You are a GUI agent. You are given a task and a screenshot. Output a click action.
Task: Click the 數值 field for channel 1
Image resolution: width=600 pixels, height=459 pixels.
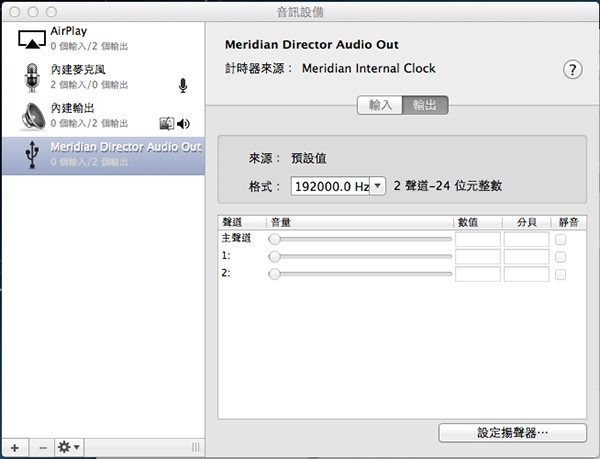tap(478, 257)
